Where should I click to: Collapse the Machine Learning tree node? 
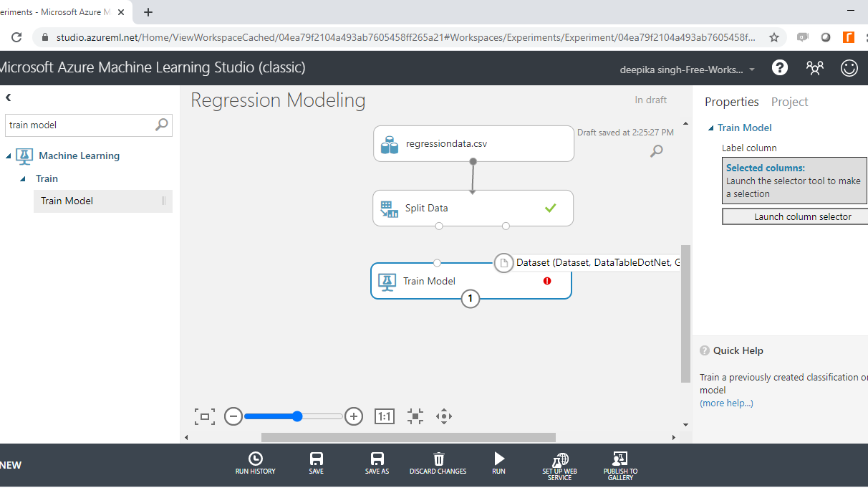tap(8, 156)
